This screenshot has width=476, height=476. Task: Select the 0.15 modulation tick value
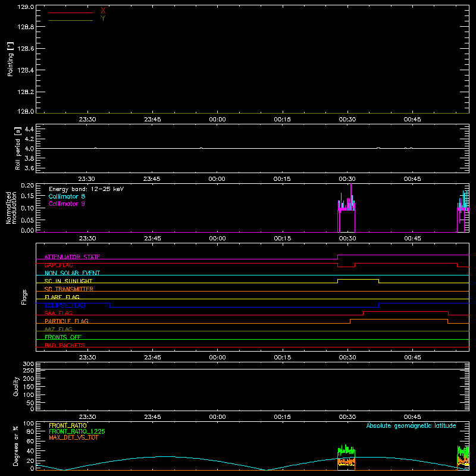click(x=27, y=196)
